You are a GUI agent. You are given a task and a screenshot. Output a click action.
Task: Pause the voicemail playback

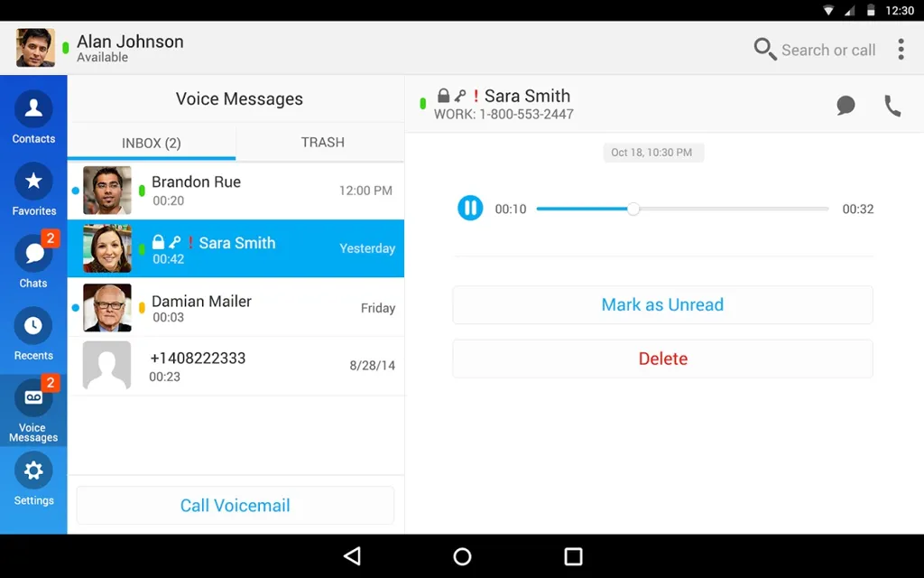click(x=470, y=209)
